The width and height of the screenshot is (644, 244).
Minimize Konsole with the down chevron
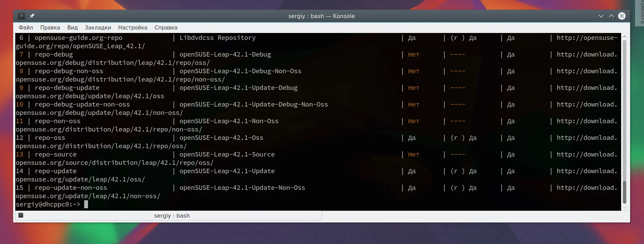coord(601,16)
